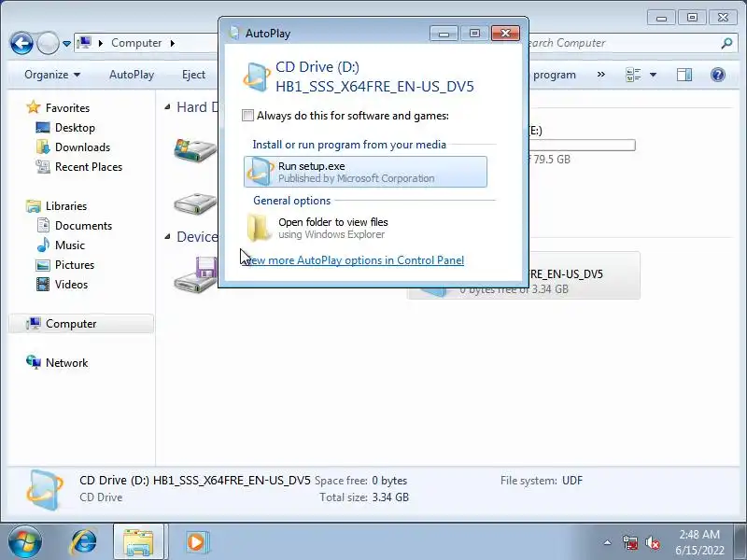Click Eject in the Explorer toolbar
747x560 pixels.
193,75
